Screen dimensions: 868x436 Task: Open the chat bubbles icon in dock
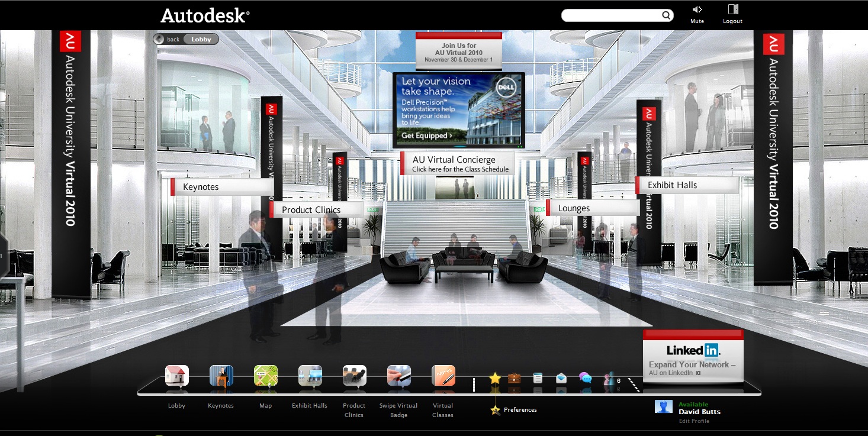585,378
